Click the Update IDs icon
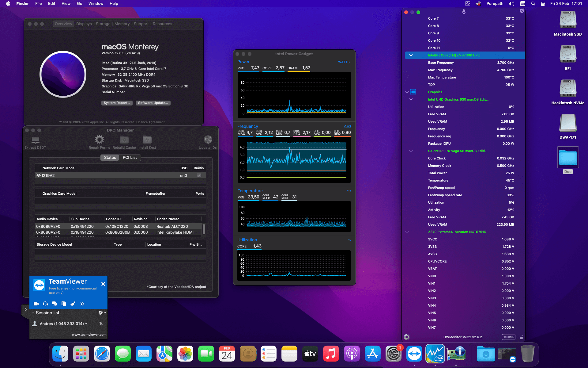This screenshot has height=368, width=588. [x=208, y=140]
